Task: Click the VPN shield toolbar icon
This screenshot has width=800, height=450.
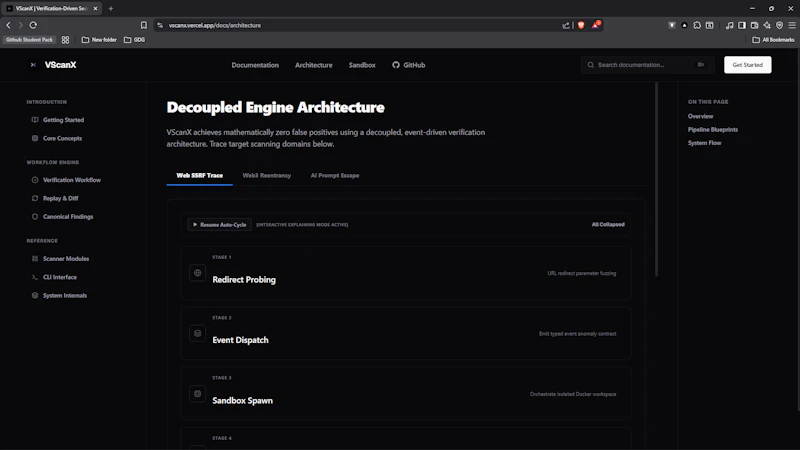Action: [779, 25]
